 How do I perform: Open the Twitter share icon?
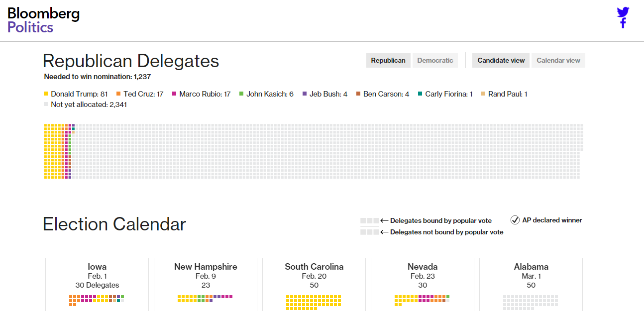point(623,12)
